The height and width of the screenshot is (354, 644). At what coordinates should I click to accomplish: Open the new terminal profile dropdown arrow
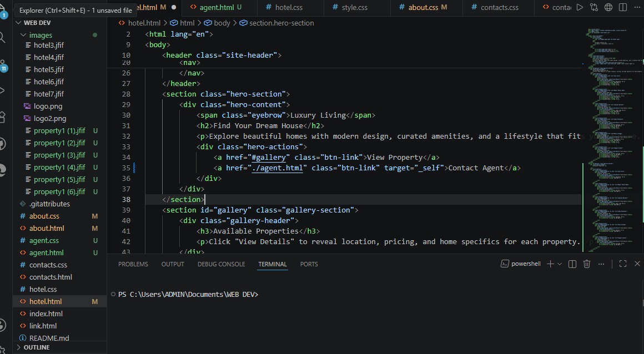tap(560, 264)
